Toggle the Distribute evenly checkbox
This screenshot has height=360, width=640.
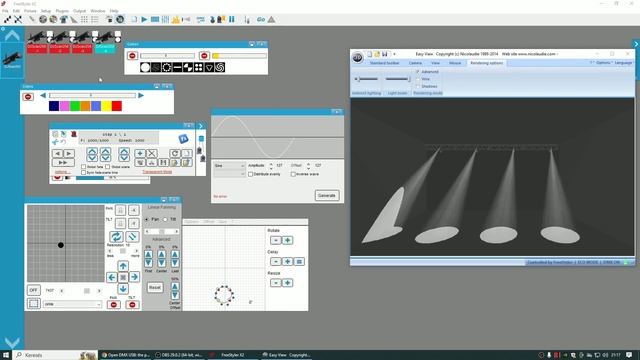pos(251,174)
